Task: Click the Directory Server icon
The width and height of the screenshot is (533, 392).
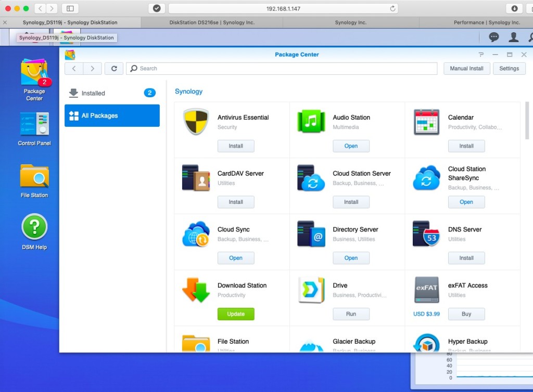Action: (311, 234)
